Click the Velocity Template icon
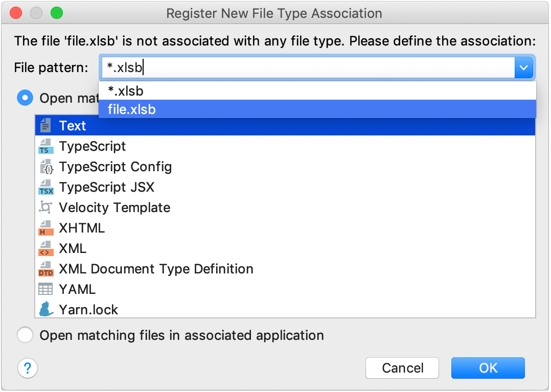The image size is (551, 392). pos(45,207)
